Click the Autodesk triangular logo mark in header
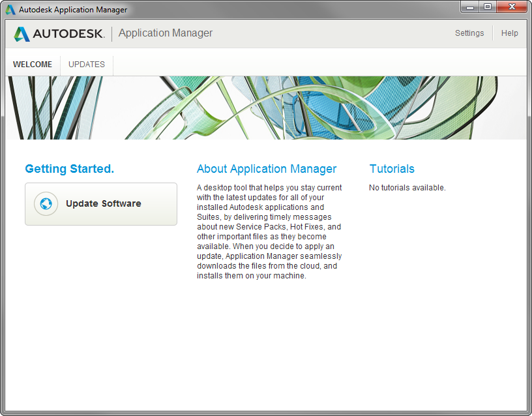 22,34
